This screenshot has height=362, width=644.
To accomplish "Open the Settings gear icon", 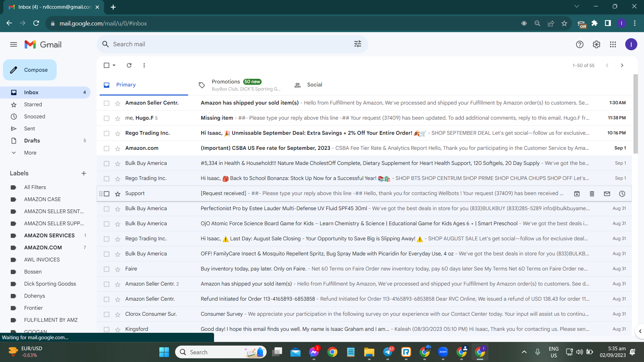I will 596,44.
